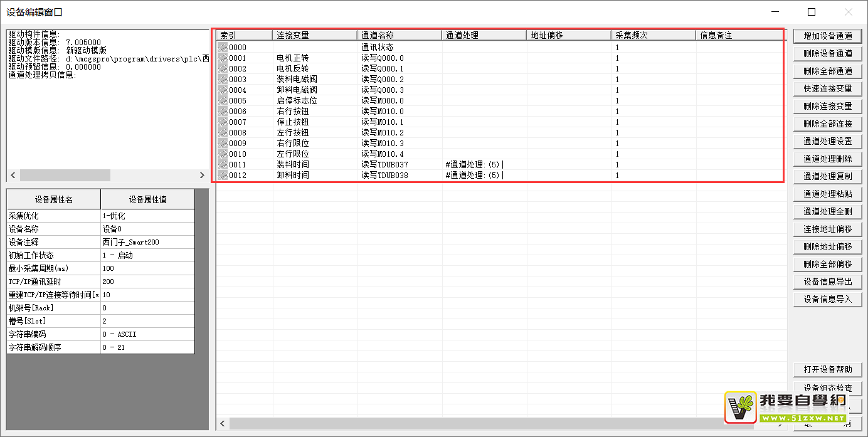868x437 pixels.
Task: Click the 设备信息导出 button
Action: click(x=827, y=282)
